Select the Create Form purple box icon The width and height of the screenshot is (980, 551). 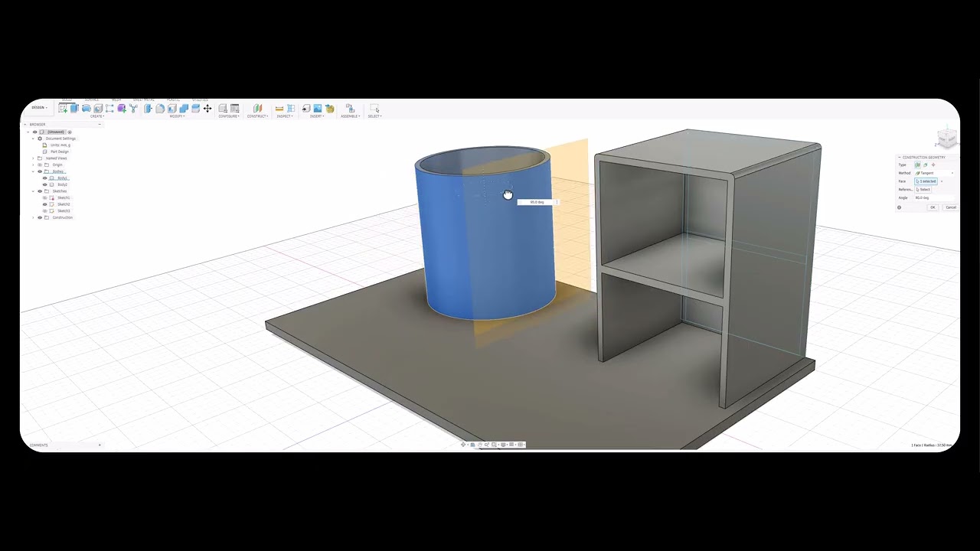click(122, 109)
